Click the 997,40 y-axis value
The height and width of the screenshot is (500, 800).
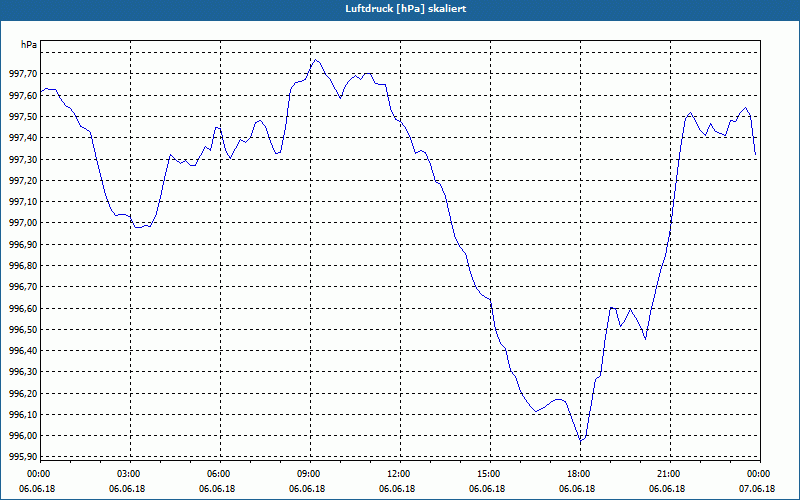[x=23, y=138]
